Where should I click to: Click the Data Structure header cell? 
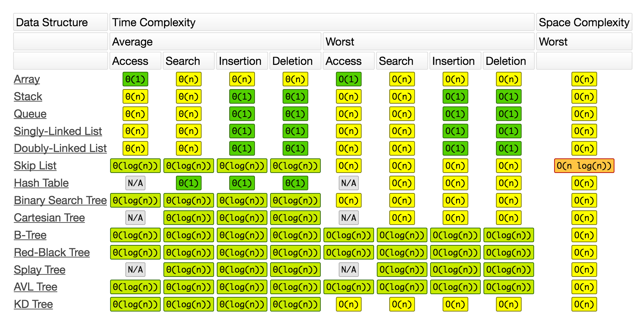point(60,22)
